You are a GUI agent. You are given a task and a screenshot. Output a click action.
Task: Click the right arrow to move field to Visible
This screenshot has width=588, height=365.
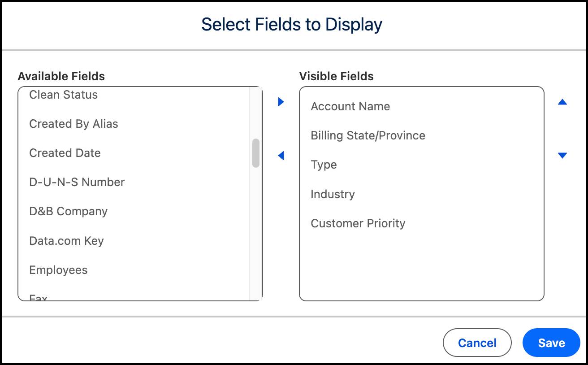[x=281, y=102]
